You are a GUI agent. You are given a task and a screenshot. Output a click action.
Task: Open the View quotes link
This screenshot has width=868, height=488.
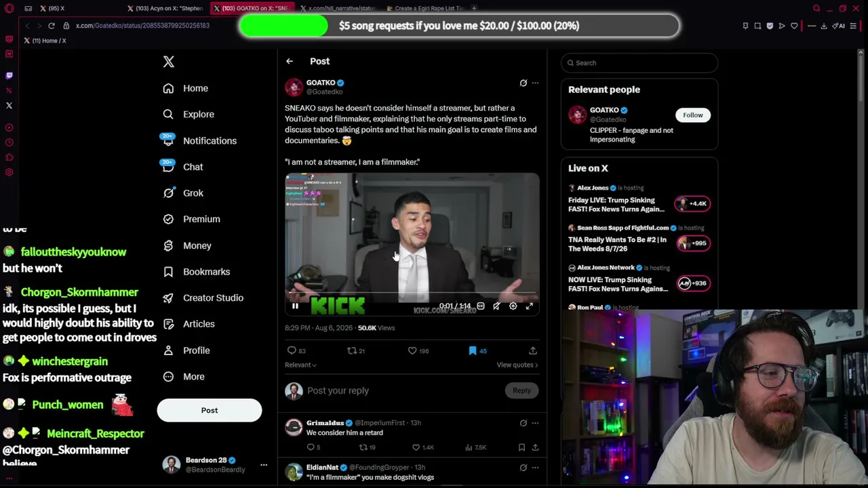point(517,365)
